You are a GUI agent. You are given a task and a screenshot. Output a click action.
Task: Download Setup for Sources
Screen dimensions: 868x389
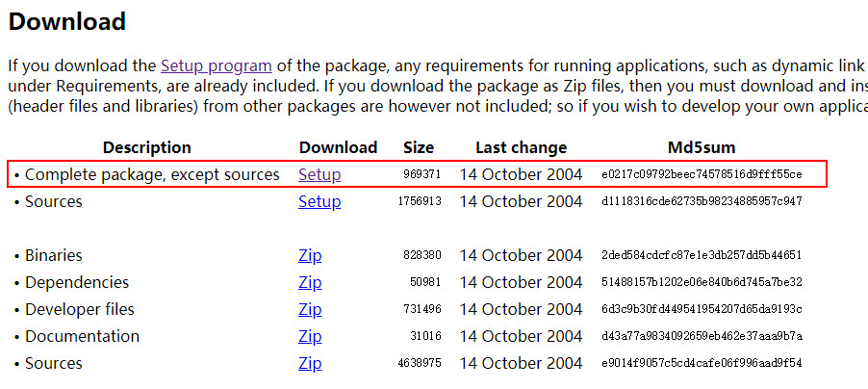coord(319,201)
